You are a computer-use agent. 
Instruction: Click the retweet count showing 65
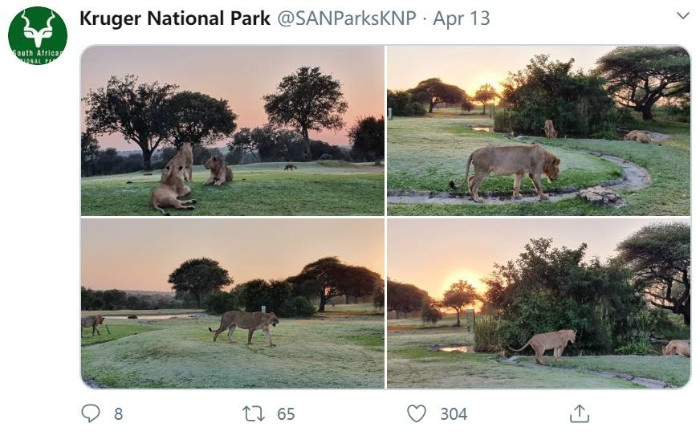point(286,414)
